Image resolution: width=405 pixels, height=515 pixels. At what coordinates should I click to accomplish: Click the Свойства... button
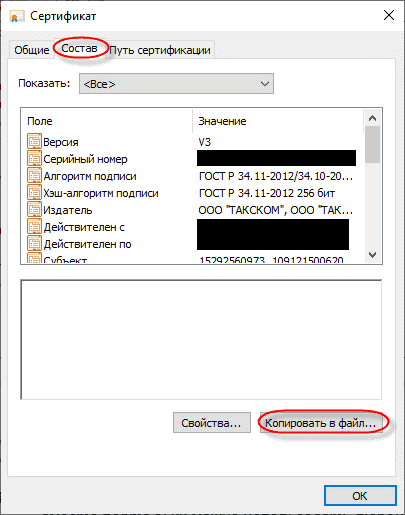212,423
